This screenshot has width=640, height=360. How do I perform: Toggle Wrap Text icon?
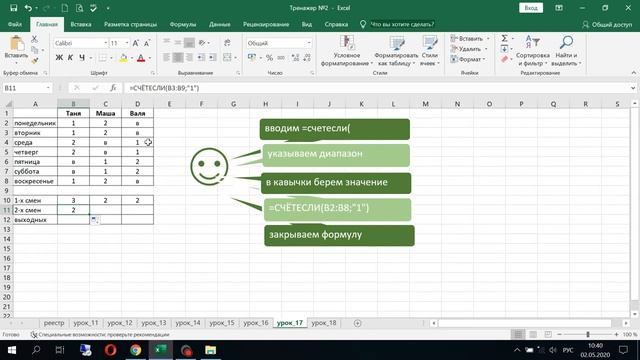click(227, 42)
